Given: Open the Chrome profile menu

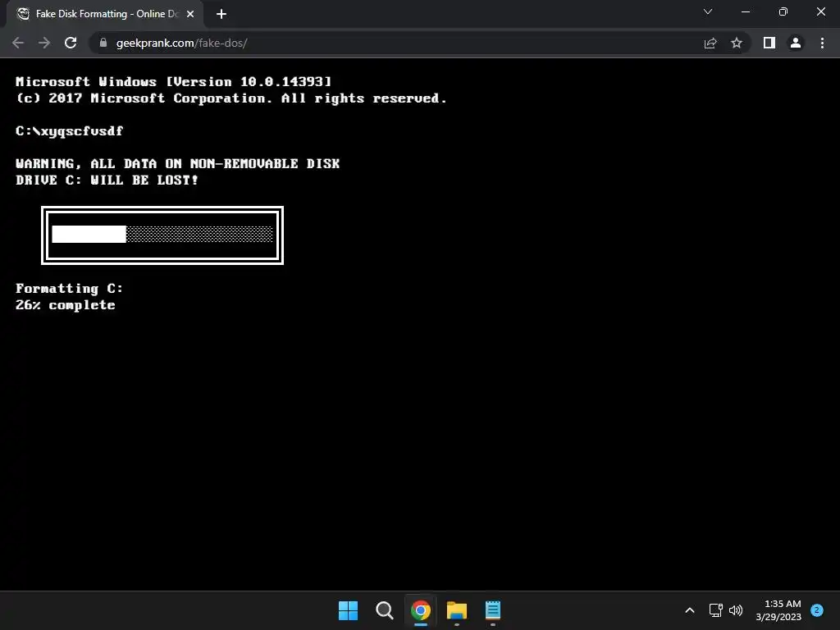Looking at the screenshot, I should pos(796,43).
